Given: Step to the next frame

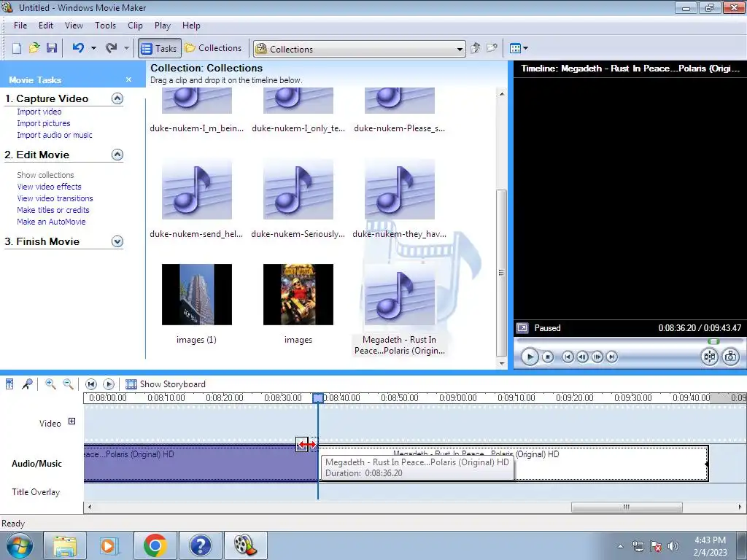Looking at the screenshot, I should (597, 357).
